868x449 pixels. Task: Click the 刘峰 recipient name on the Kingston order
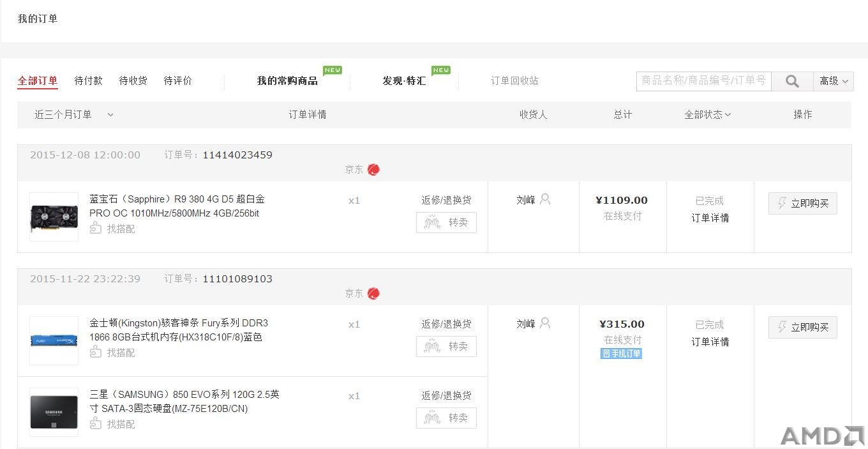click(x=526, y=324)
